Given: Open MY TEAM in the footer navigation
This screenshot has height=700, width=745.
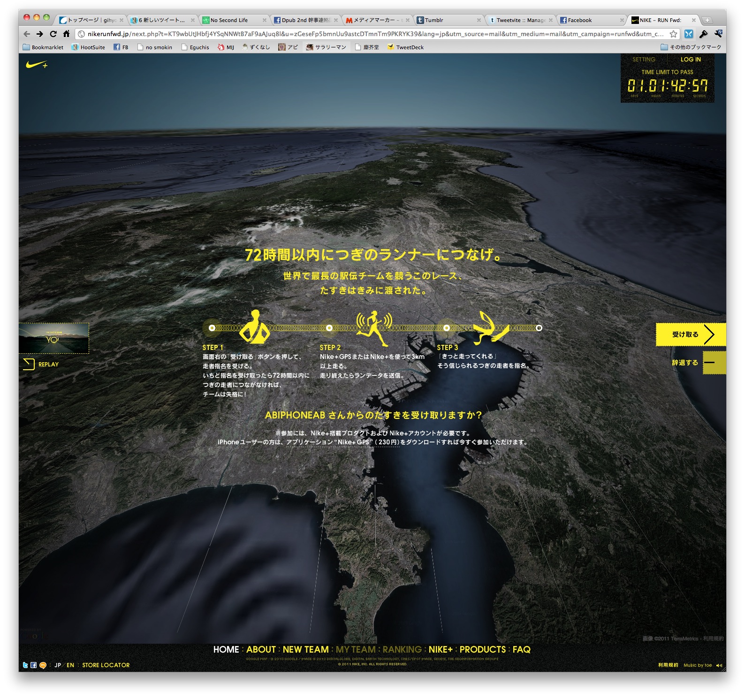Looking at the screenshot, I should [x=356, y=649].
